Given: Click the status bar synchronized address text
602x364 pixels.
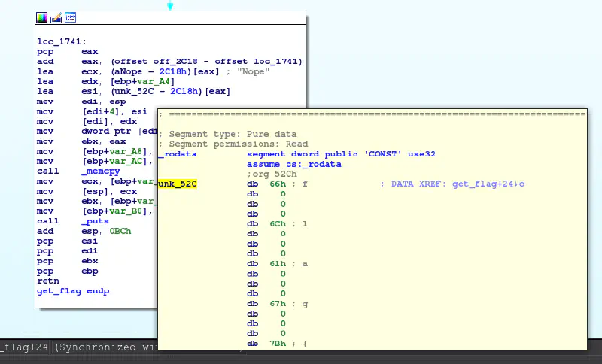Looking at the screenshot, I should pos(75,347).
